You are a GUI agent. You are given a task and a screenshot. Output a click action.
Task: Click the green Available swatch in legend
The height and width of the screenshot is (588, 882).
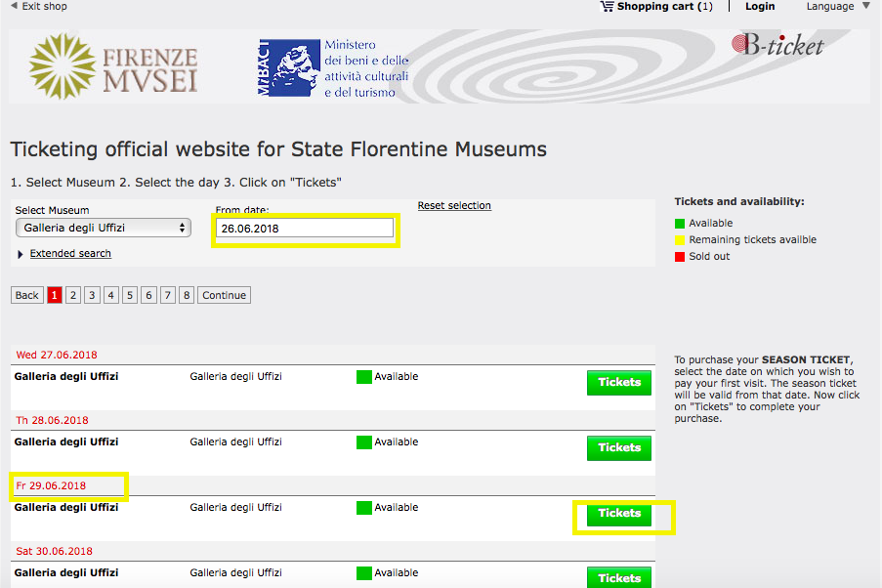pos(680,224)
